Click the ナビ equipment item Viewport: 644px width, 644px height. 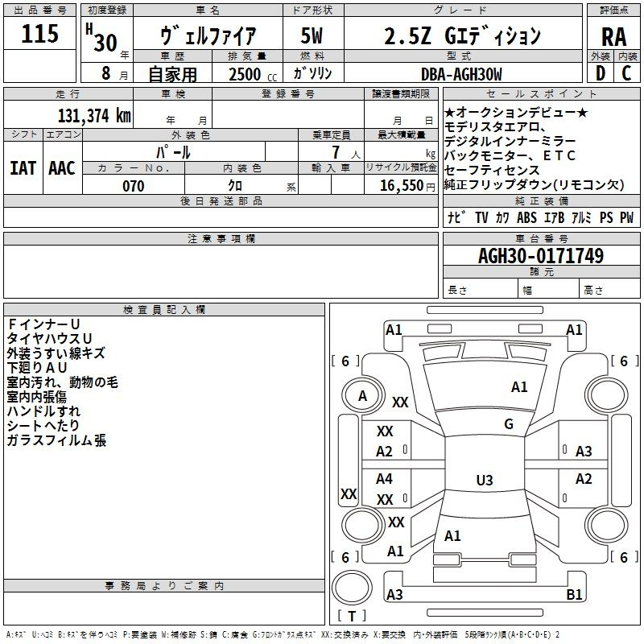click(x=456, y=217)
